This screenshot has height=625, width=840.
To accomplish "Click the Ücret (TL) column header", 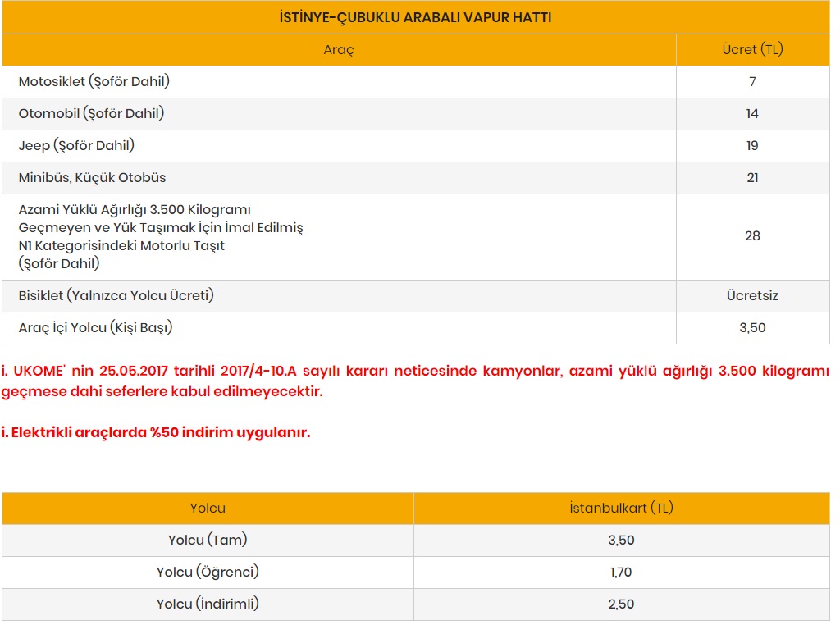I will 752,50.
